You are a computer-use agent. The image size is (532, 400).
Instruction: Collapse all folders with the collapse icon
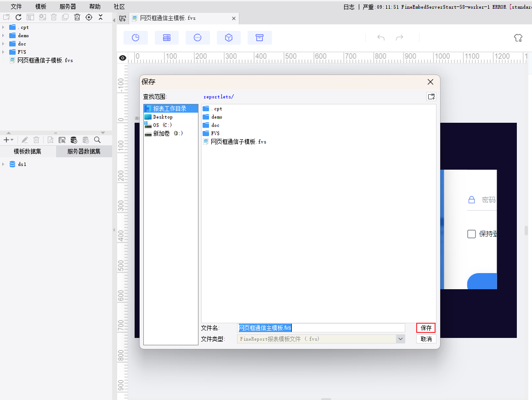[101, 17]
